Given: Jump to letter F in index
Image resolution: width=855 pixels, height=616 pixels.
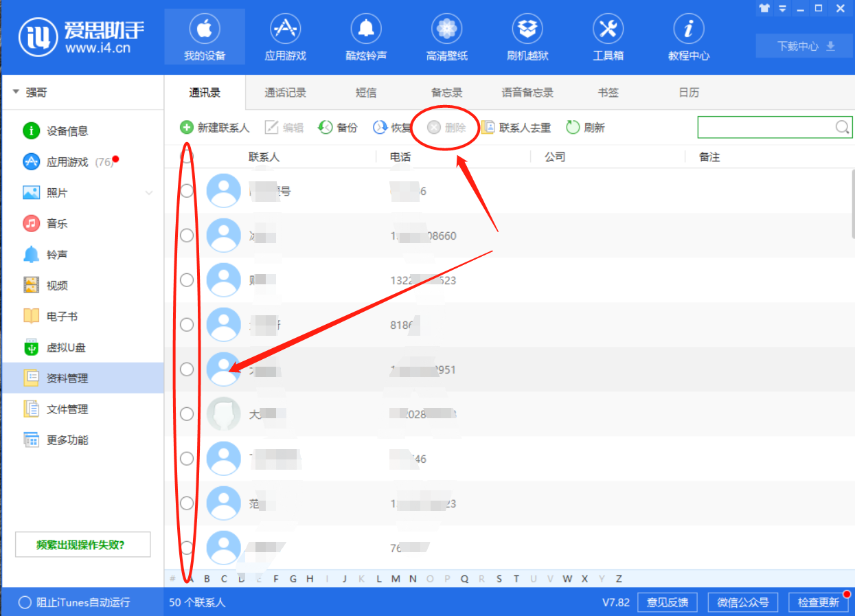Looking at the screenshot, I should point(276,579).
